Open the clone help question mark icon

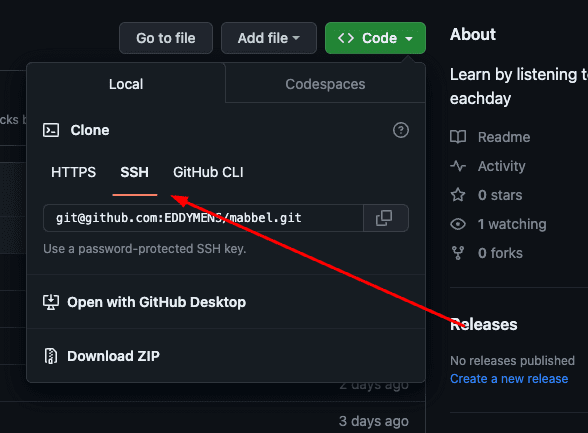tap(400, 130)
